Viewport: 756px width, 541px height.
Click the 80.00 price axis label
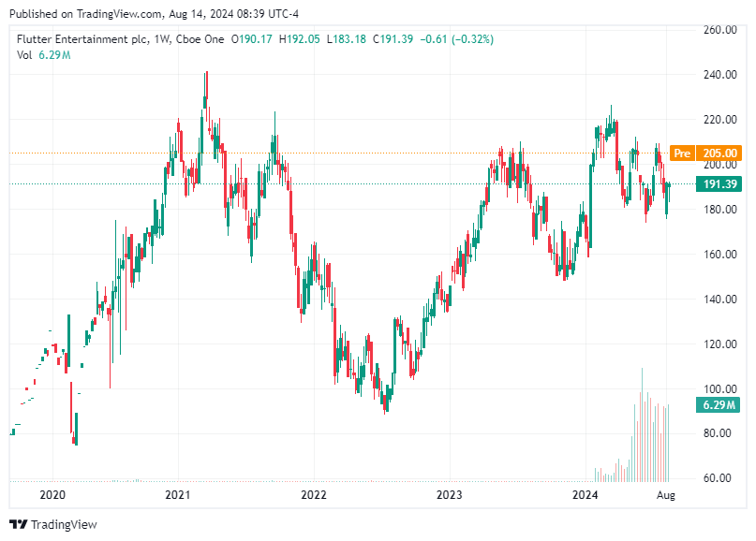pyautogui.click(x=719, y=433)
